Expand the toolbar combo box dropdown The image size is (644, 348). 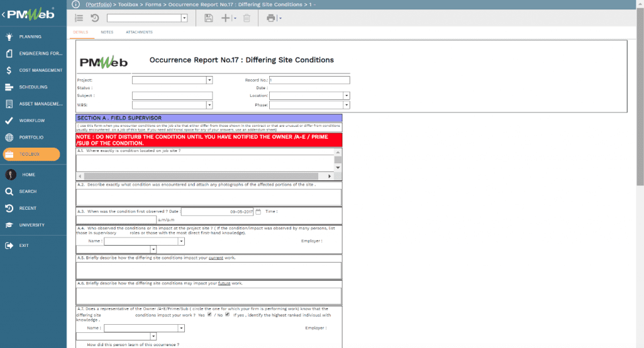coord(184,18)
